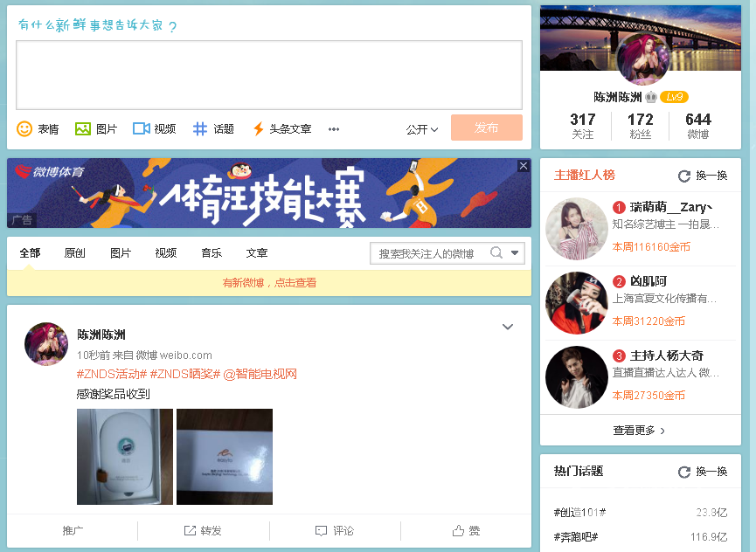Open the #创造101# hot topic

(x=580, y=513)
